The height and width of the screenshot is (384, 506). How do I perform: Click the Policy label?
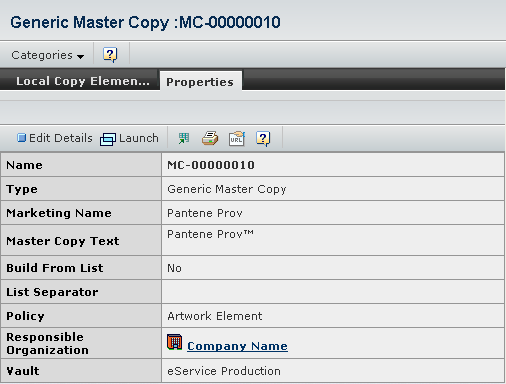25,316
